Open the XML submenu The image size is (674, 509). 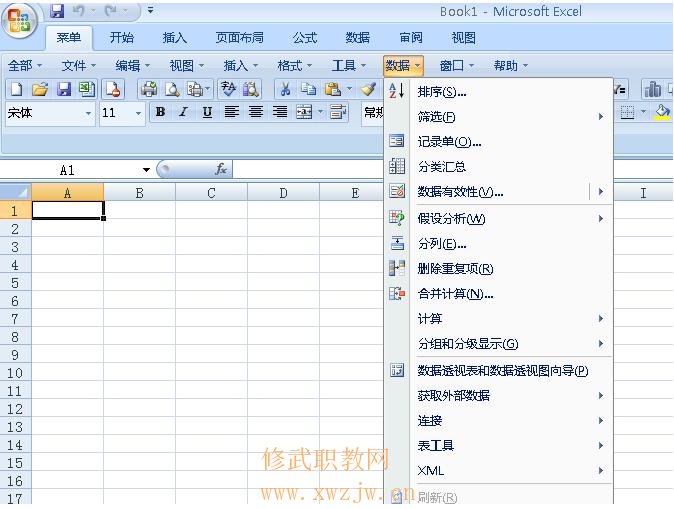[x=498, y=470]
